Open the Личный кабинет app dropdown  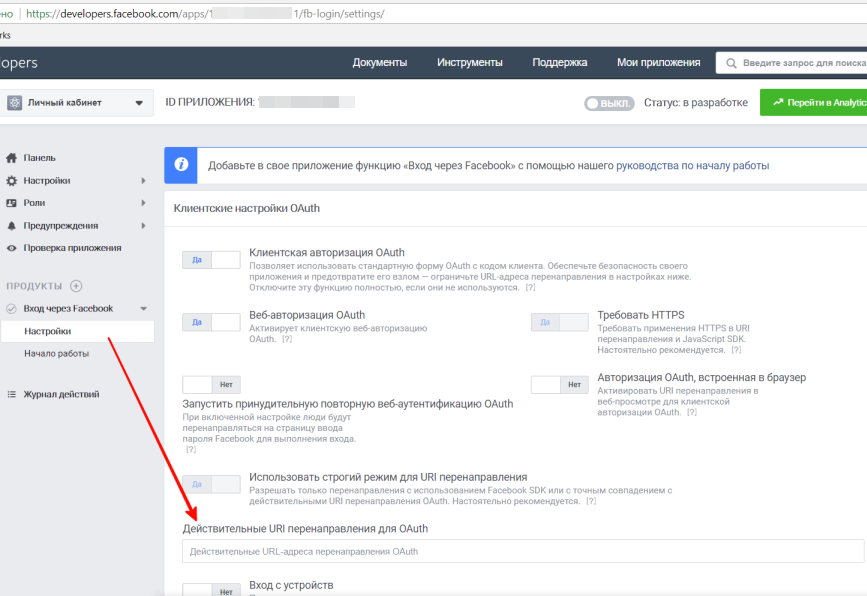pyautogui.click(x=76, y=103)
